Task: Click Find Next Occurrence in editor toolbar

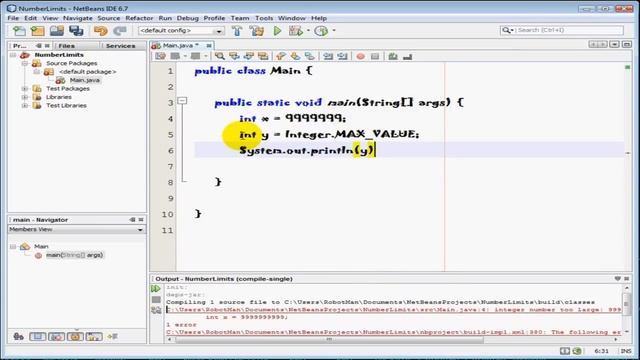Action: (x=249, y=56)
